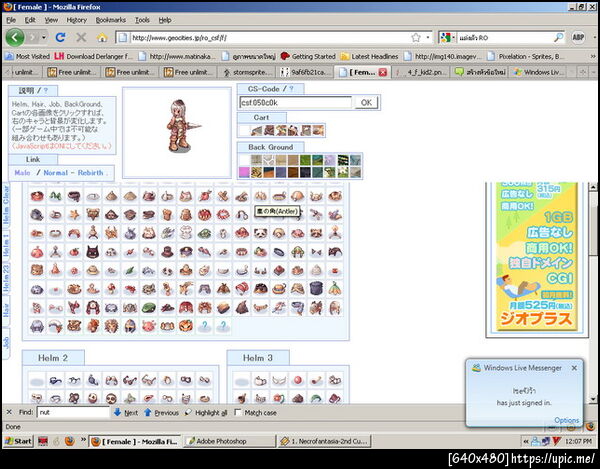Open the search engine selector dropdown
Screen dimensions: 600x469
[448, 37]
